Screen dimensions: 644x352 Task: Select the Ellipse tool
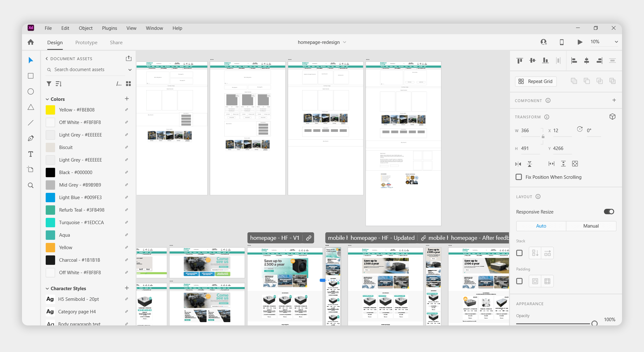click(x=31, y=92)
